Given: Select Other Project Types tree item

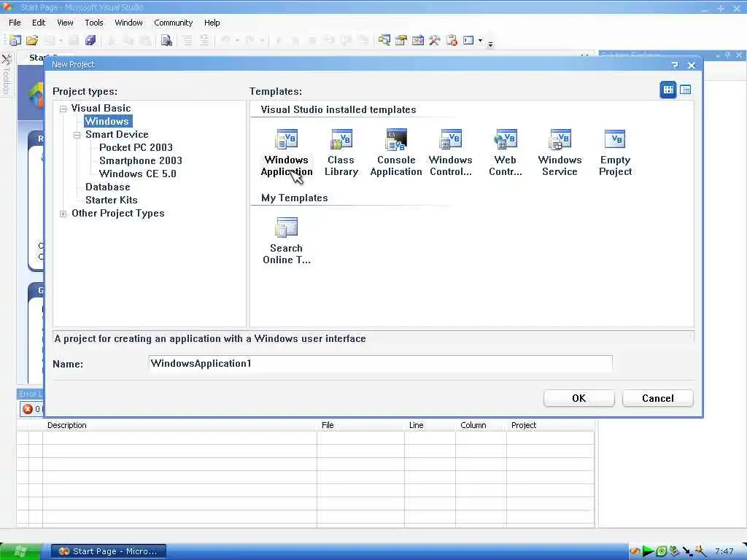Looking at the screenshot, I should click(x=117, y=214).
